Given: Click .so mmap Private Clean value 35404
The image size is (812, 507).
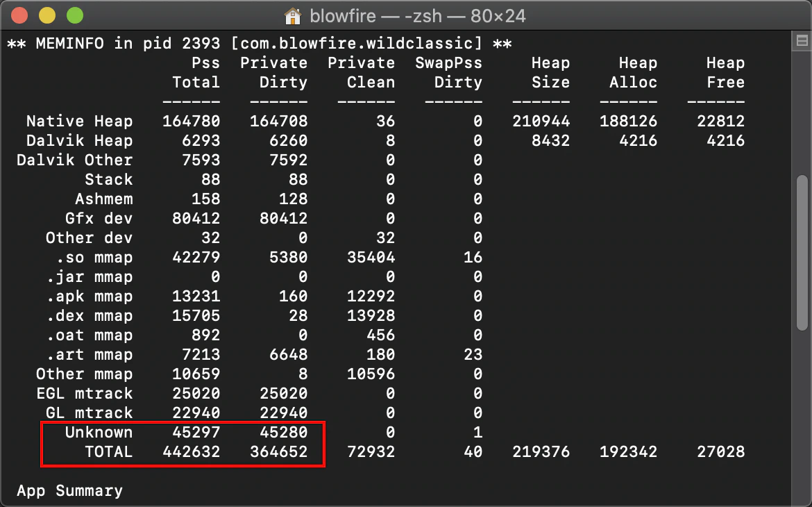Looking at the screenshot, I should (371, 257).
